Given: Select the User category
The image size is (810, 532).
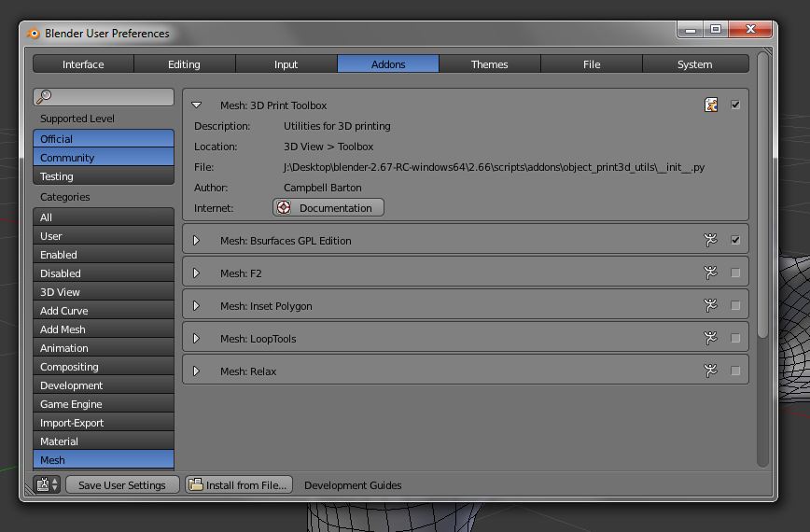Looking at the screenshot, I should (x=104, y=236).
